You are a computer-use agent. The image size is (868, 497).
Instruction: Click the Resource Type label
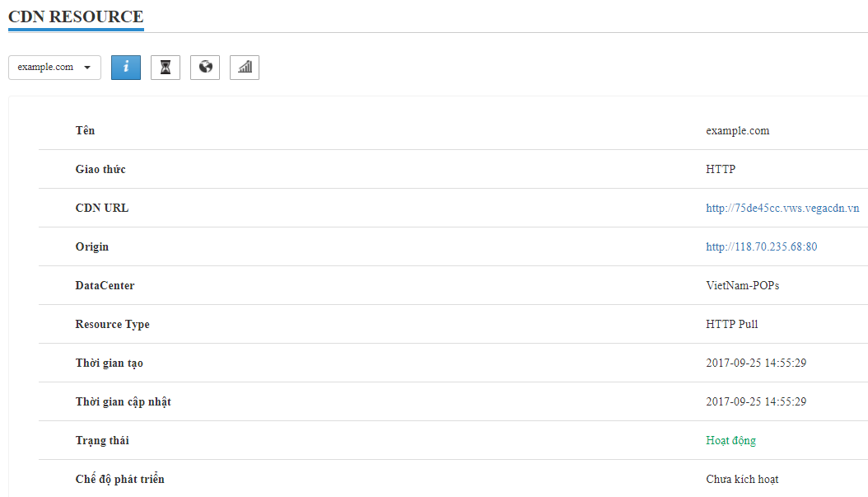112,325
